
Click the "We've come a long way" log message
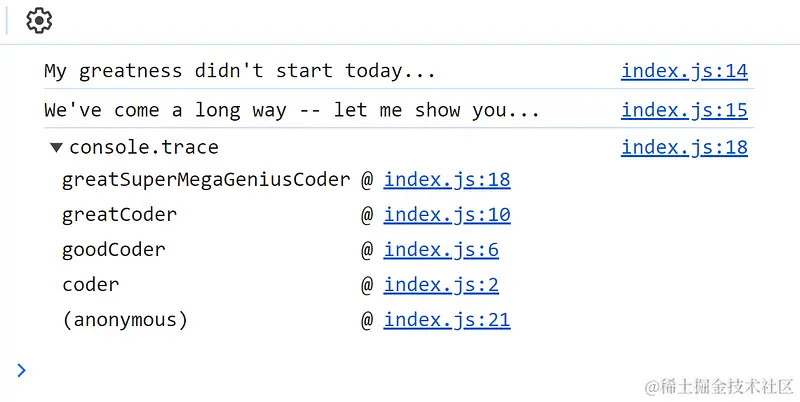(292, 110)
